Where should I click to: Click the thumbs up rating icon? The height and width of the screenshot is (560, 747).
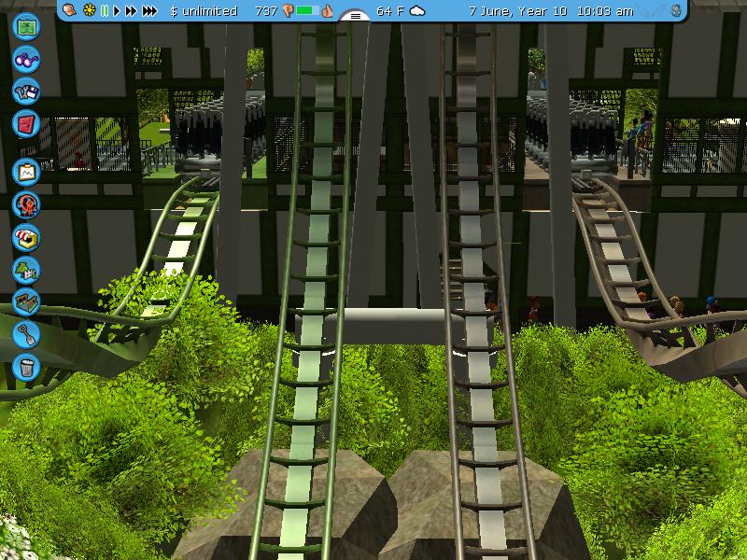[328, 10]
